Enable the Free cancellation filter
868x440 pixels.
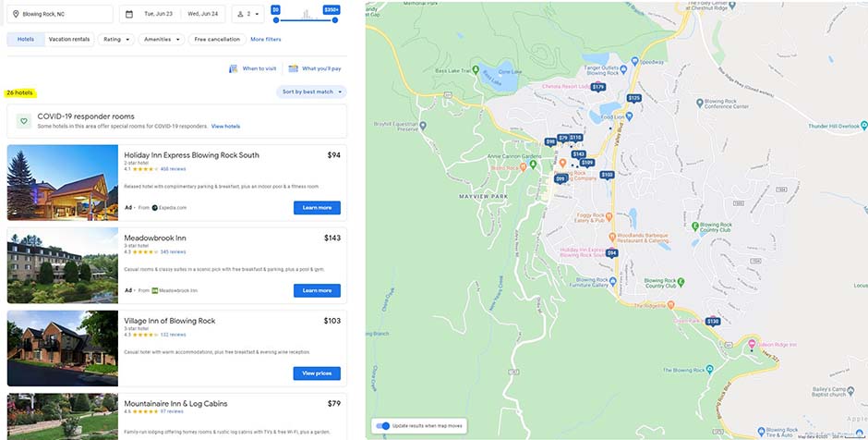click(217, 40)
